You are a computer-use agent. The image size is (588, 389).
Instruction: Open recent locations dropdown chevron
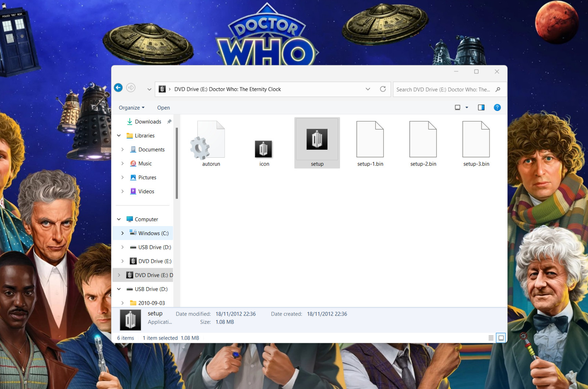pos(149,89)
